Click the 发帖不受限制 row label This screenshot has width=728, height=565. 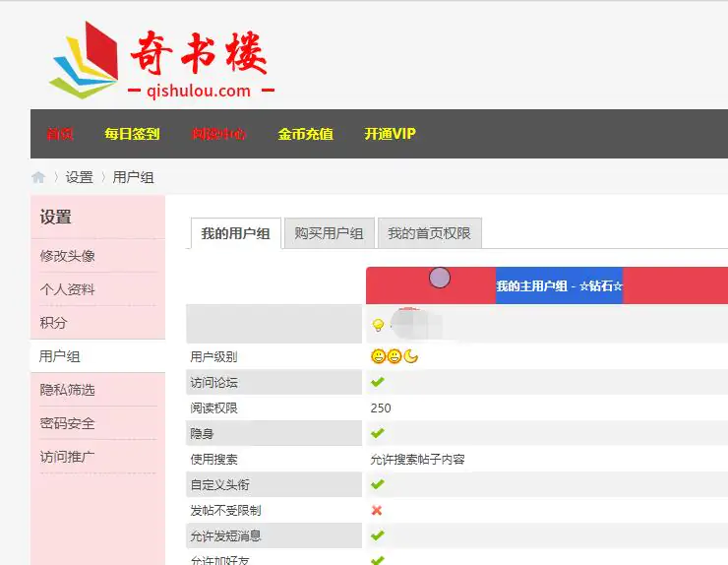pos(226,510)
